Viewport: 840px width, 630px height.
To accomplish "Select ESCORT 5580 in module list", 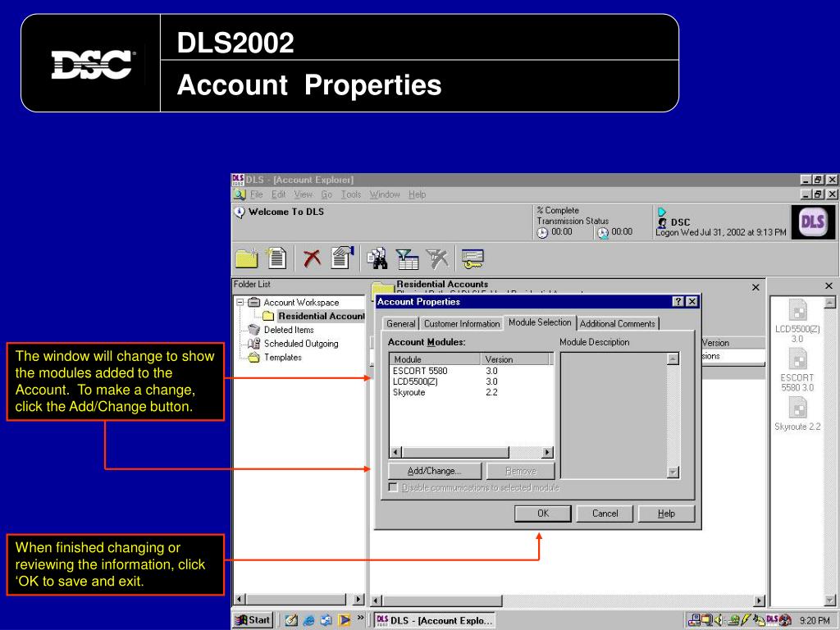I will 420,371.
